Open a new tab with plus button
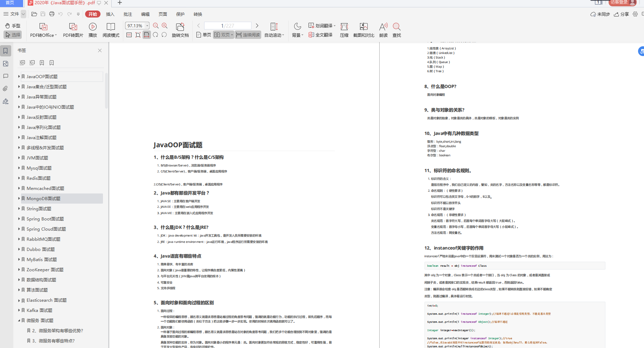The image size is (644, 348). [119, 3]
